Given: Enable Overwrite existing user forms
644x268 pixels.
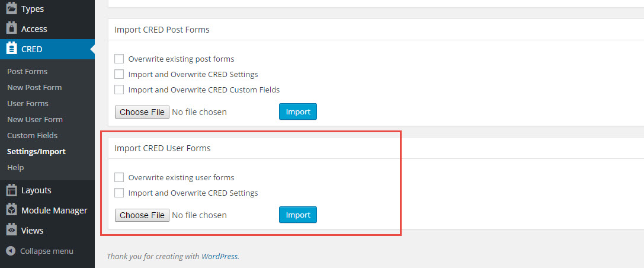Looking at the screenshot, I should pyautogui.click(x=119, y=177).
